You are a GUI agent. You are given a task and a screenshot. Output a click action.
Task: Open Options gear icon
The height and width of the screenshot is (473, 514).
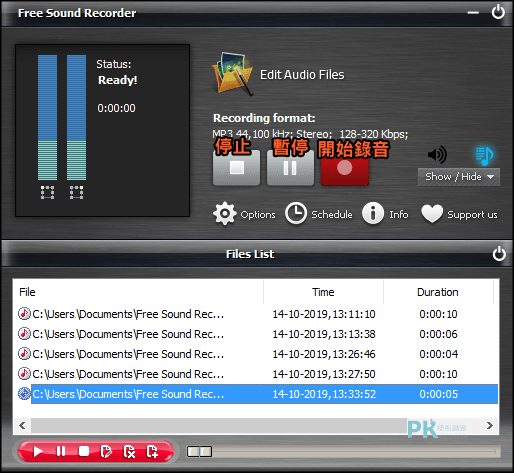coord(225,213)
